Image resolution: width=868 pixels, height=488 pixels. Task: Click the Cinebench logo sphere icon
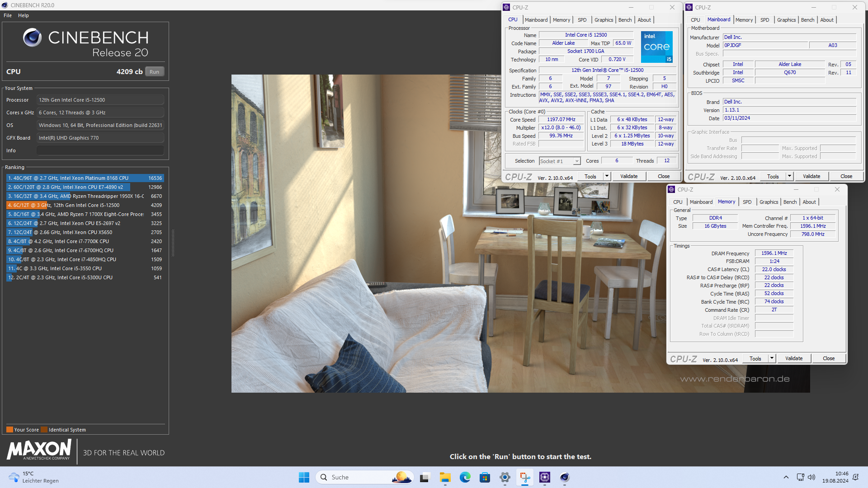32,38
